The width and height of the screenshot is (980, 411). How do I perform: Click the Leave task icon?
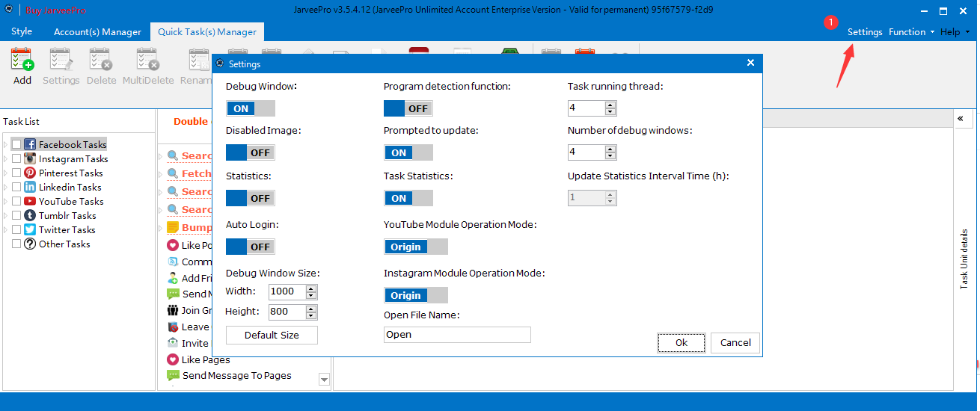coord(173,327)
